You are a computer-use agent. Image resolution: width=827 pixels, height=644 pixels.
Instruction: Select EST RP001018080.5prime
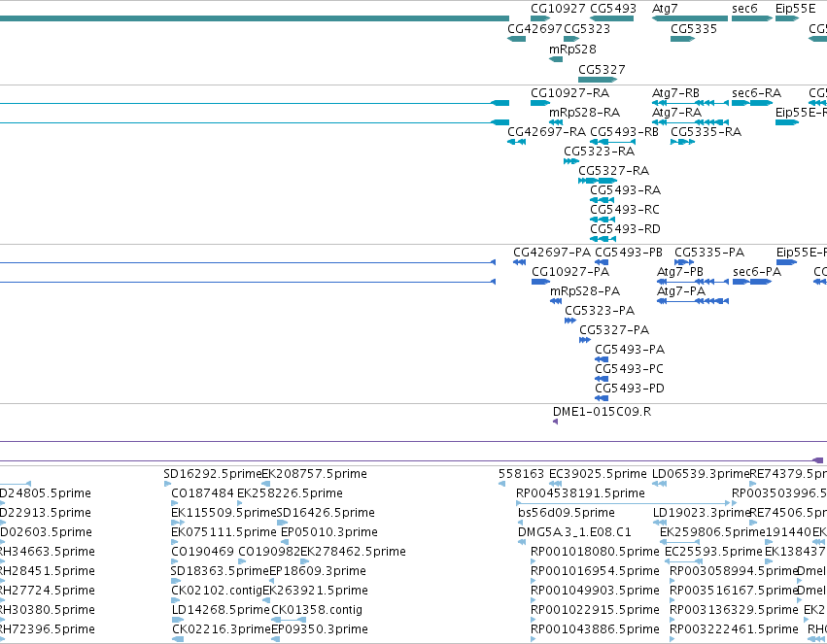(595, 553)
